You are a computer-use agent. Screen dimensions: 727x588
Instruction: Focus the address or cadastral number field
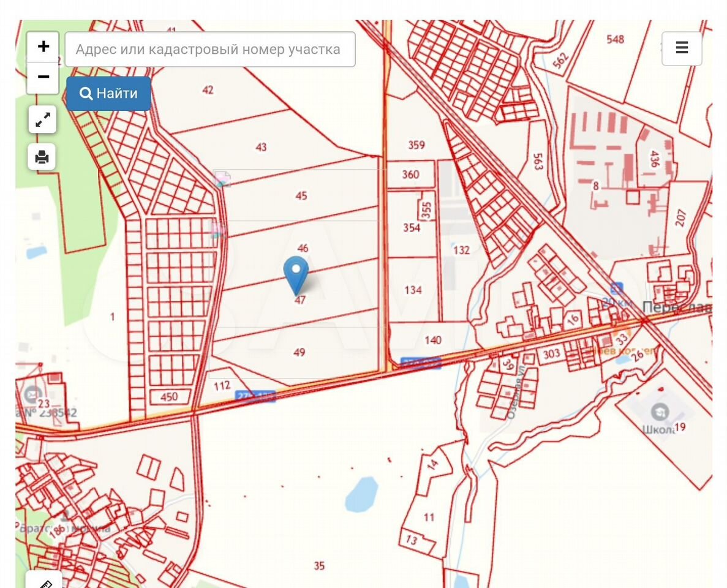tap(210, 50)
